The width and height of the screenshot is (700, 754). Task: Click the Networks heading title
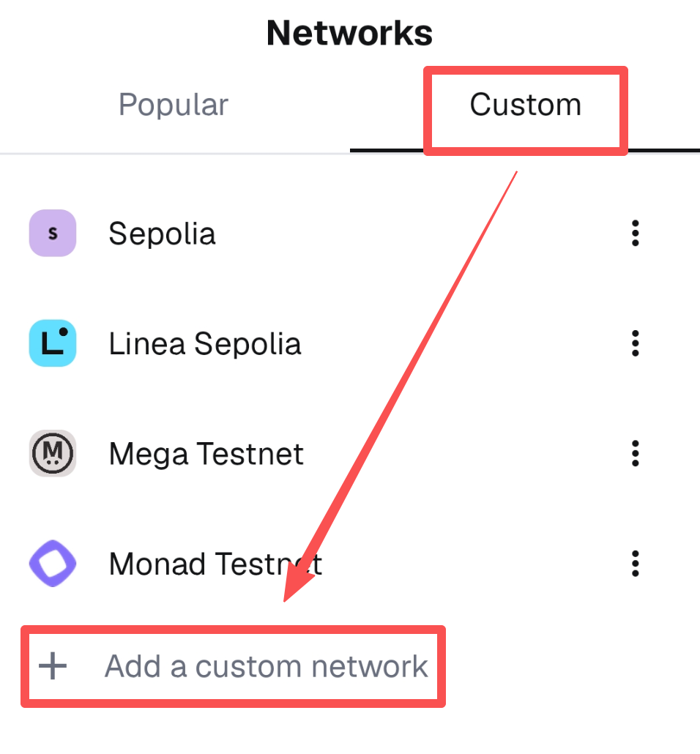(349, 33)
